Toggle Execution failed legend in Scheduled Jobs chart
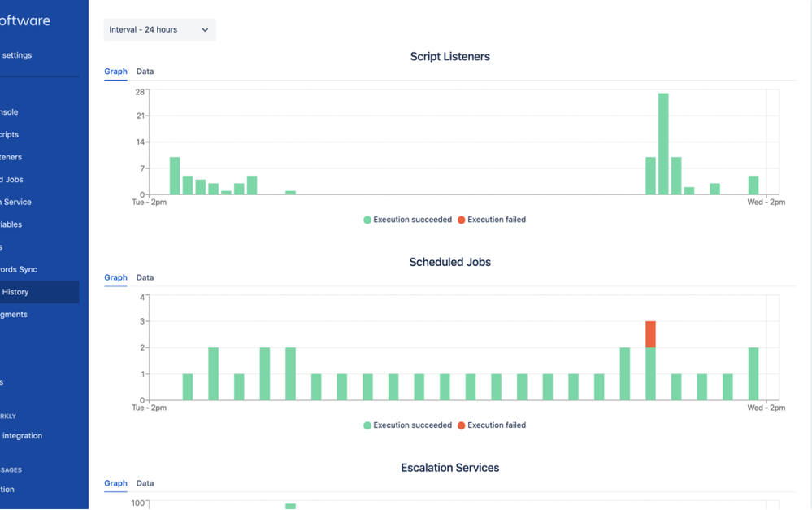Screen dimensions: 812x510 point(492,425)
